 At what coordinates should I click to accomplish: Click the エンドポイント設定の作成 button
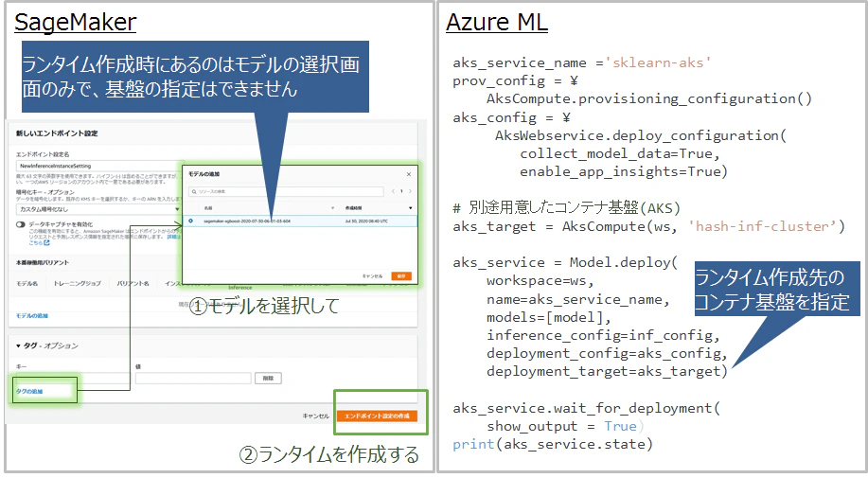tap(377, 416)
